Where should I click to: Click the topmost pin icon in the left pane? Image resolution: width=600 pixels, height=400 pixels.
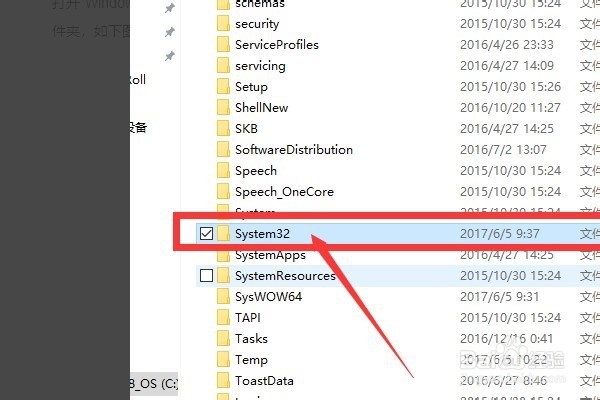tap(170, 10)
